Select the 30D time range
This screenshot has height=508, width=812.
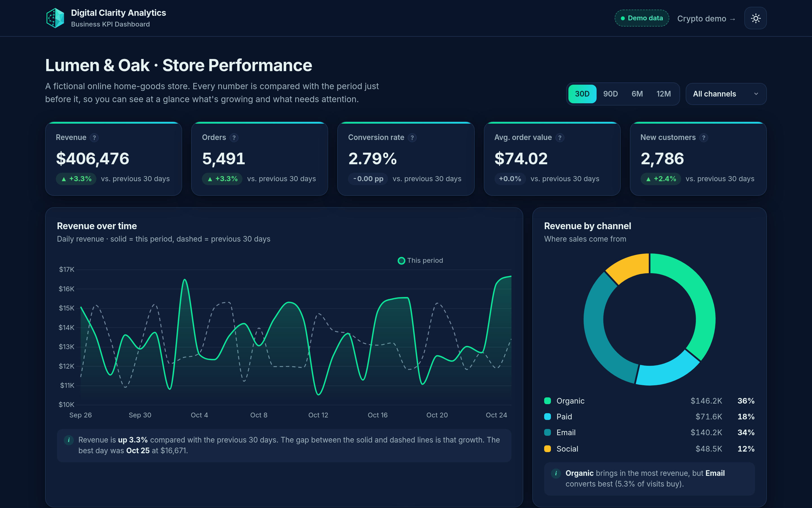[x=582, y=94]
